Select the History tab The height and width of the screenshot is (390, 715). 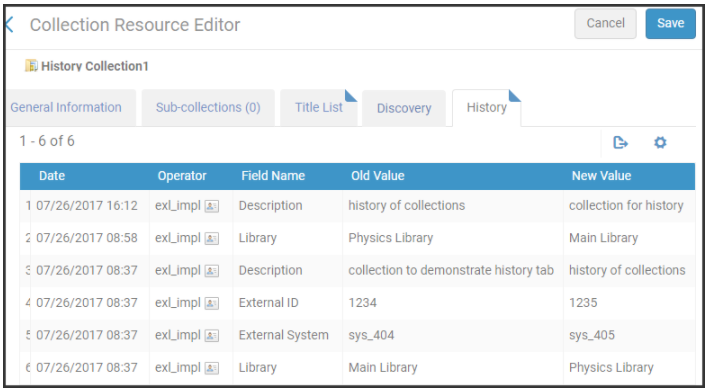coord(487,108)
